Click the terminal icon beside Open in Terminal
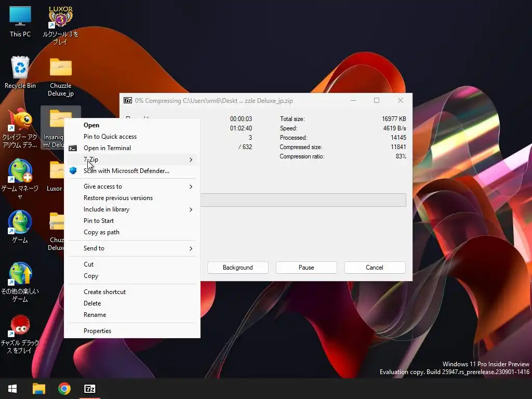The width and height of the screenshot is (532, 399). [x=73, y=148]
